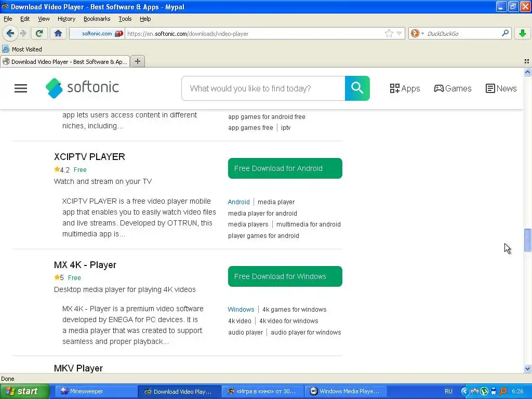532x399 pixels.
Task: Open the Bookmarks menu
Action: (x=97, y=19)
